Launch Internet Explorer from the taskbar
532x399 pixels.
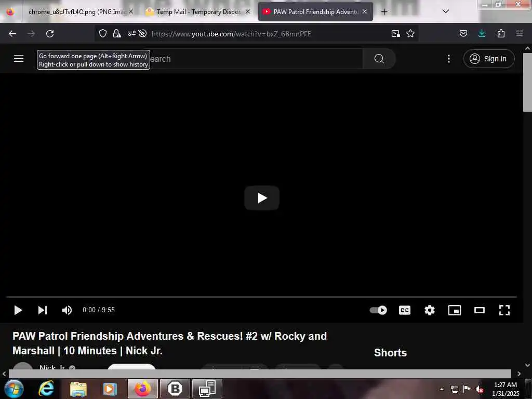coord(46,389)
